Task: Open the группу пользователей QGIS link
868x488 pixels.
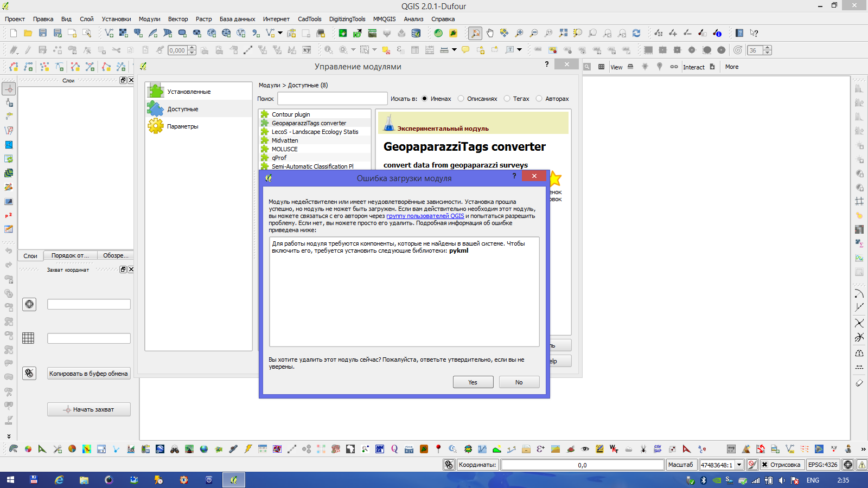Action: pos(425,216)
